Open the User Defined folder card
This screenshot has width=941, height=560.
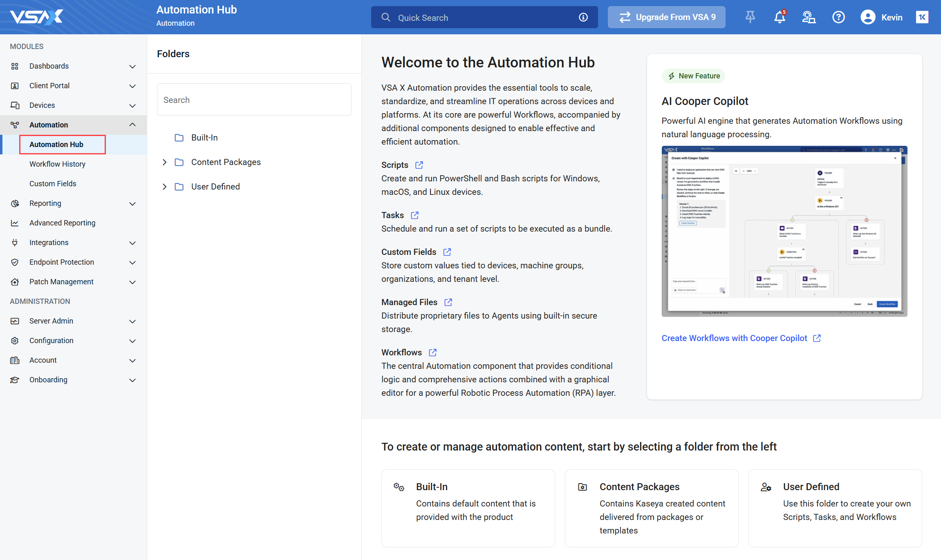pyautogui.click(x=835, y=508)
